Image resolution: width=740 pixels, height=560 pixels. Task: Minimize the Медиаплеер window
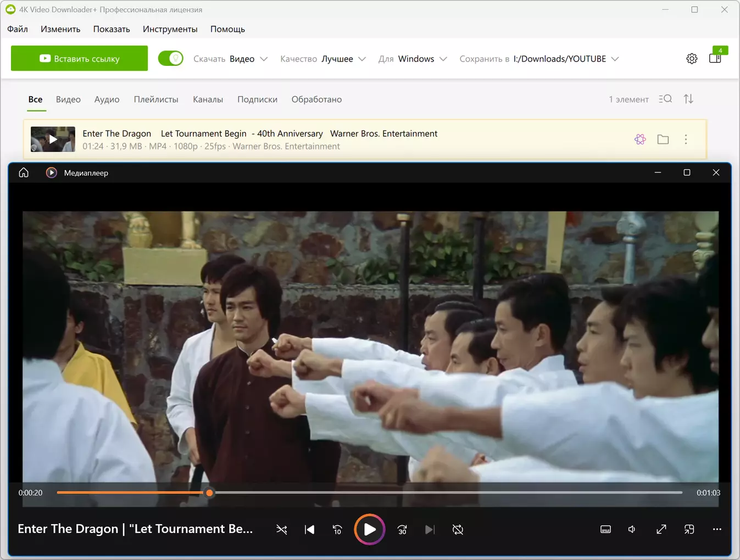point(658,172)
